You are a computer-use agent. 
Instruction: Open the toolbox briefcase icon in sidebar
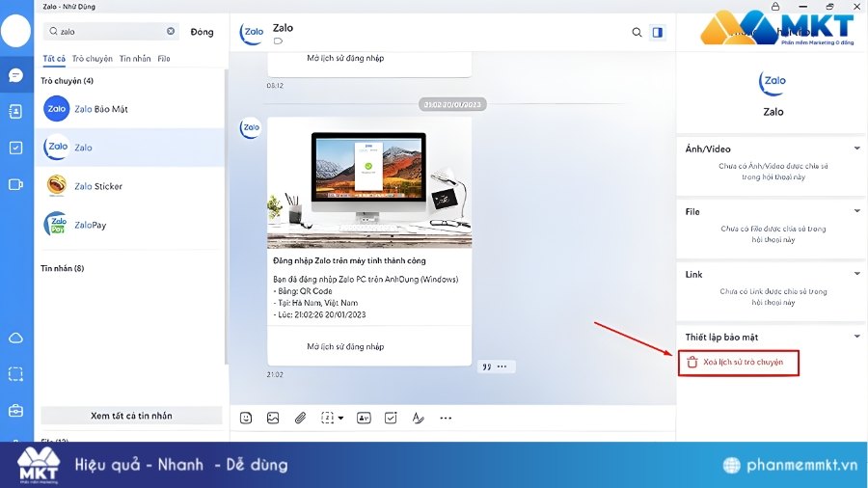tap(15, 411)
